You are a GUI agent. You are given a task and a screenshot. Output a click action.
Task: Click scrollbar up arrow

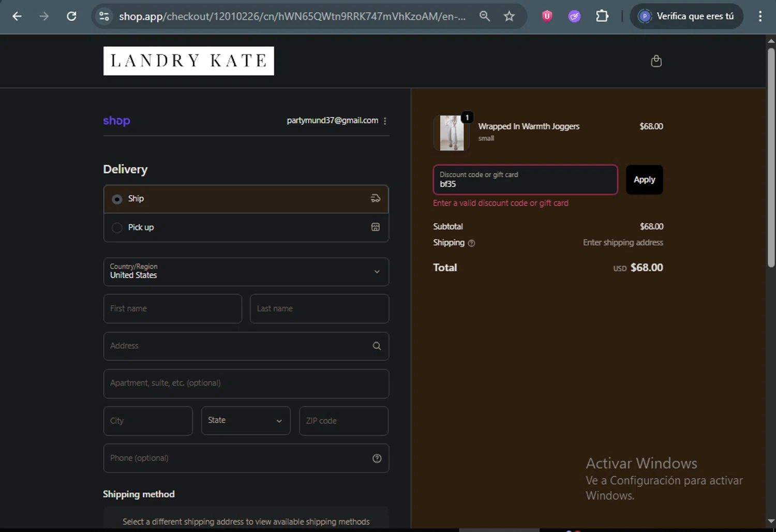[x=771, y=40]
